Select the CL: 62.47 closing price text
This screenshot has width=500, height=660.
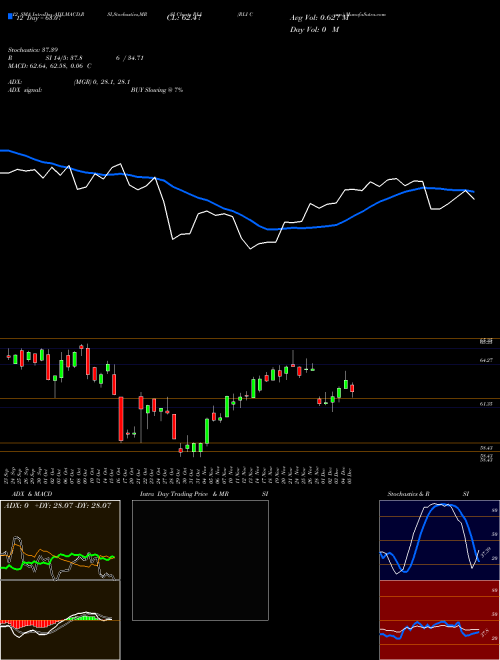(184, 18)
